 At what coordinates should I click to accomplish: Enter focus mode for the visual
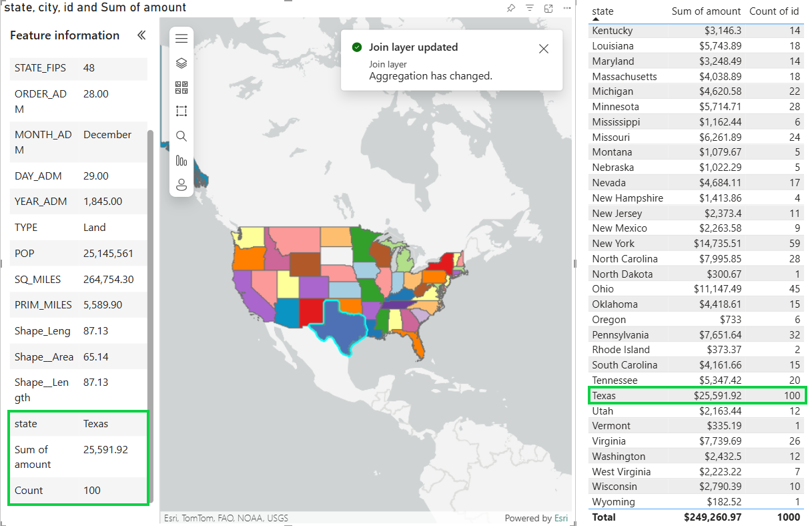pyautogui.click(x=548, y=7)
